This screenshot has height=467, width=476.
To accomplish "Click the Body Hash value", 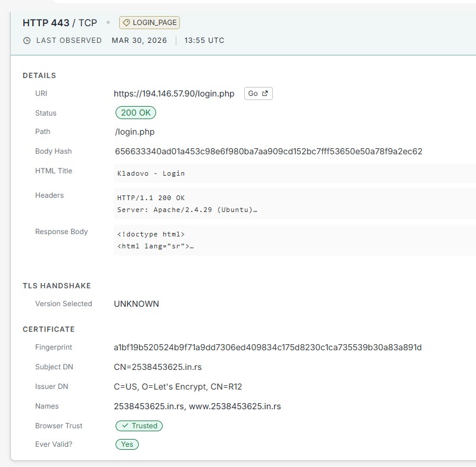I will [x=268, y=151].
